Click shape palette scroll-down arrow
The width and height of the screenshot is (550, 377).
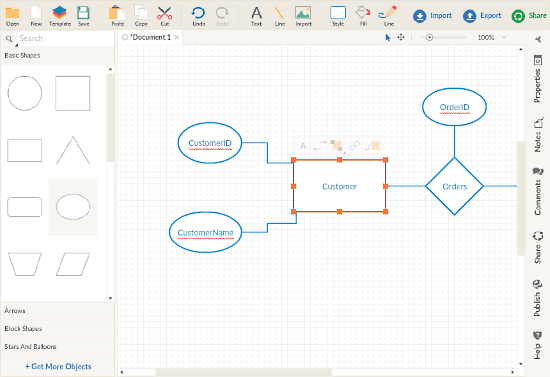[110, 298]
